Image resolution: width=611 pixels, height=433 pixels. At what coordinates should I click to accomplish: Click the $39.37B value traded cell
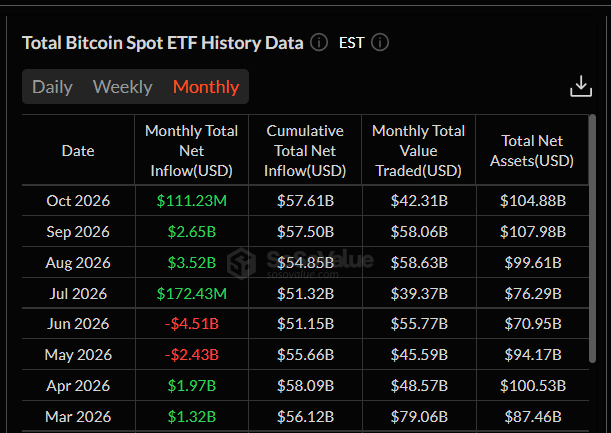419,293
